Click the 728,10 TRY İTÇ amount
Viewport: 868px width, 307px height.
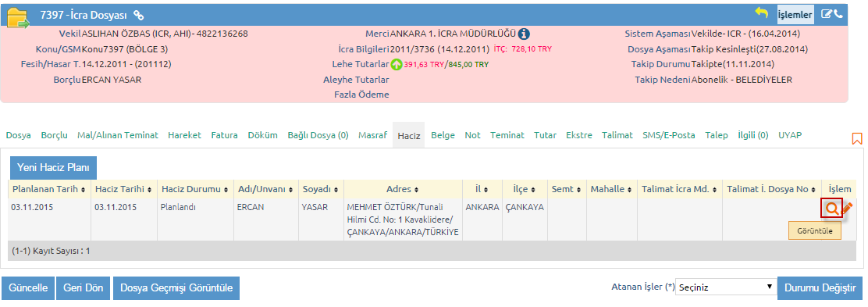(x=532, y=49)
